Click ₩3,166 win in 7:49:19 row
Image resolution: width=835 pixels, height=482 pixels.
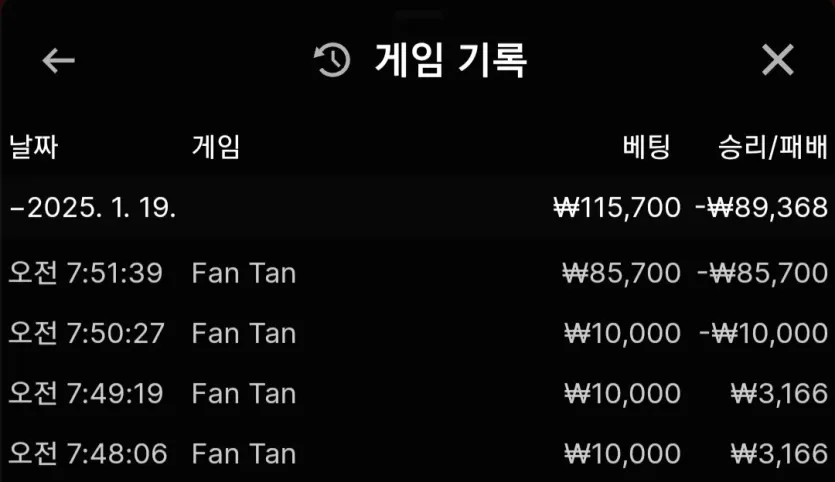[x=780, y=394]
